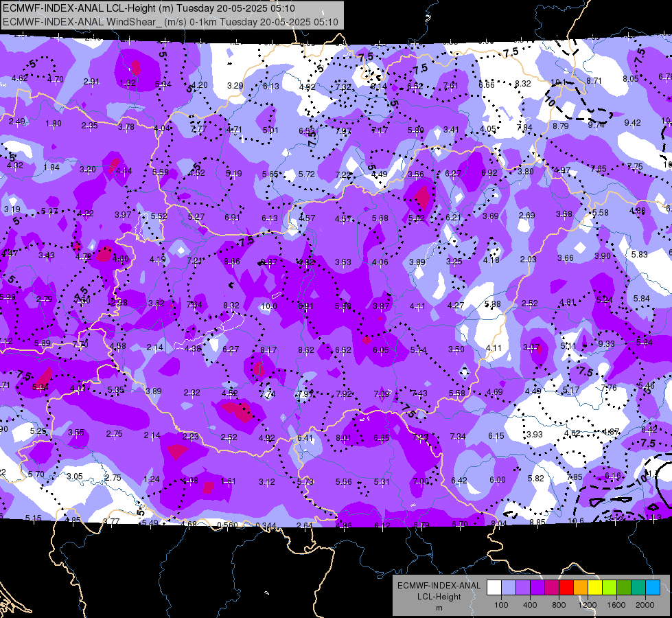Click the legend label 400
The height and width of the screenshot is (618, 672).
(530, 605)
